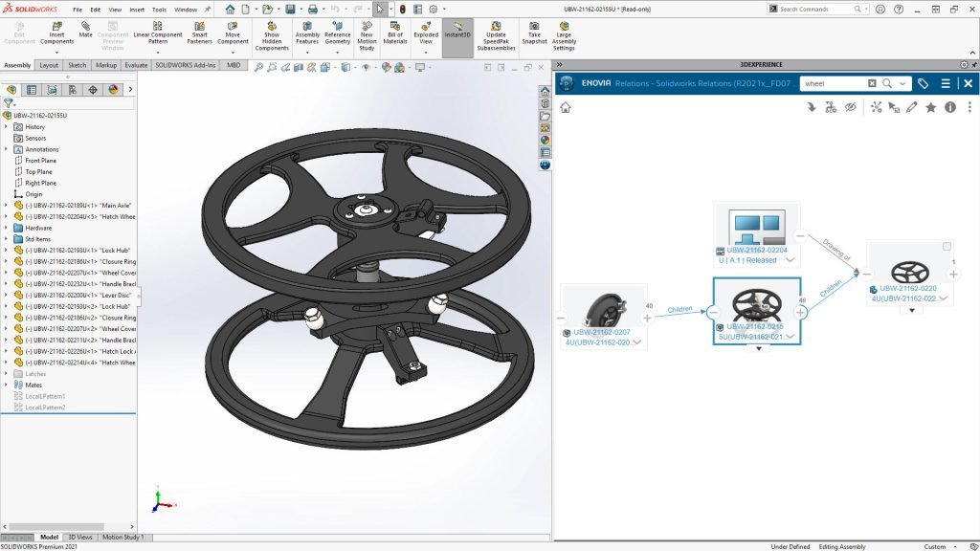
Task: Expand relations right of UBW-21162-0207 card
Action: (x=647, y=318)
